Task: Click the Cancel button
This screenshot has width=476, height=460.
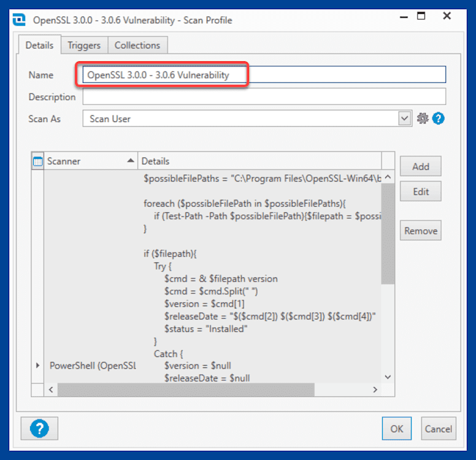Action: coord(439,429)
